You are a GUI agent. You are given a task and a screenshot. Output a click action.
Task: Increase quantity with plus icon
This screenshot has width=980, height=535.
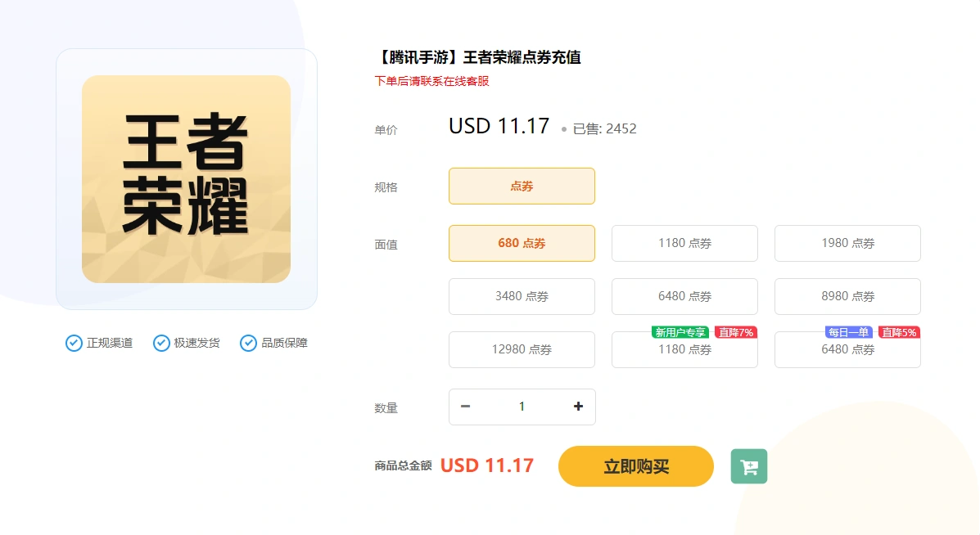(x=578, y=407)
